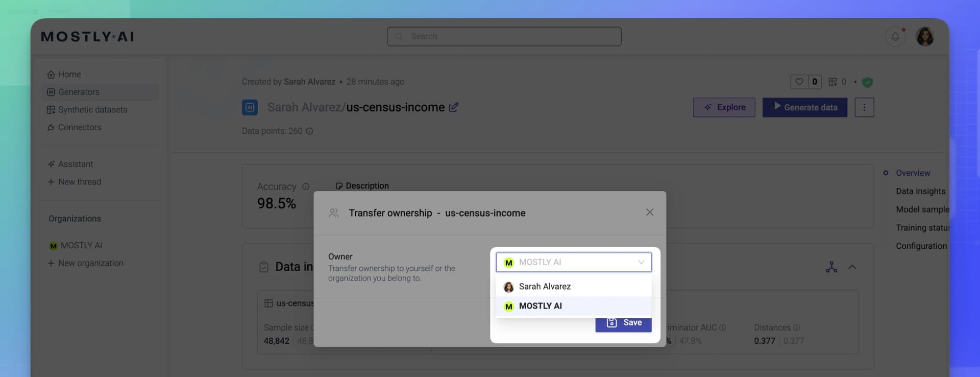Click Sarah Alvarez in generator title
Screen dimensions: 980x377
[x=304, y=107]
